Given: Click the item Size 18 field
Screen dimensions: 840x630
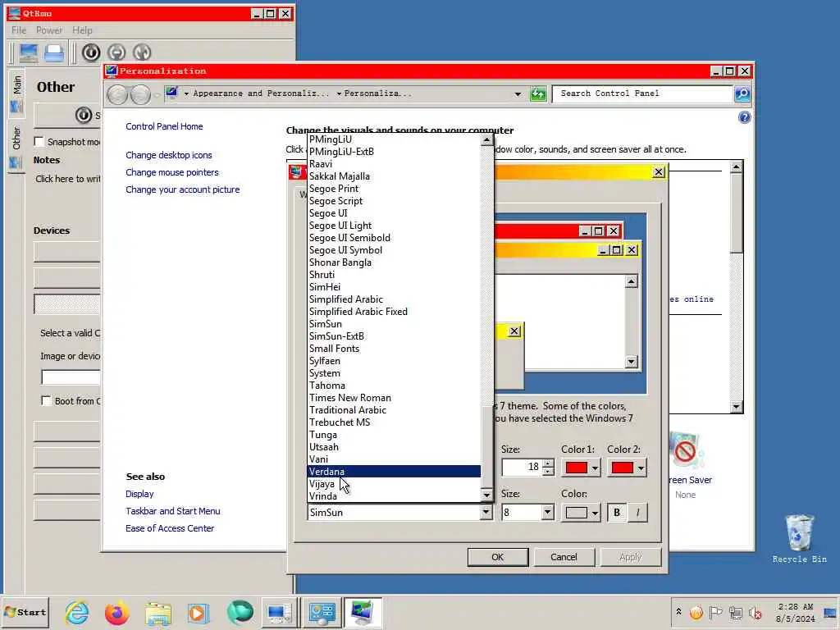Looking at the screenshot, I should 522,467.
